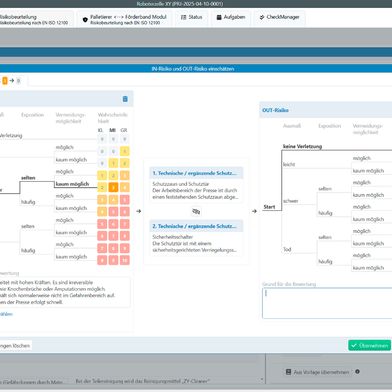Open measure 1. Technische / ergänzende Schutz...
The width and height of the screenshot is (392, 392).
tap(196, 173)
